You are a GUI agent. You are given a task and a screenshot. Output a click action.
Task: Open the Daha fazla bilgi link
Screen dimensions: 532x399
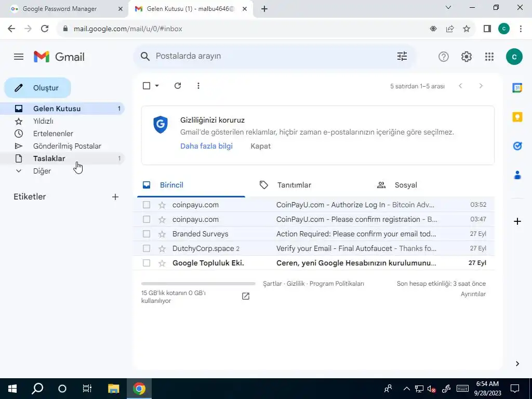206,146
